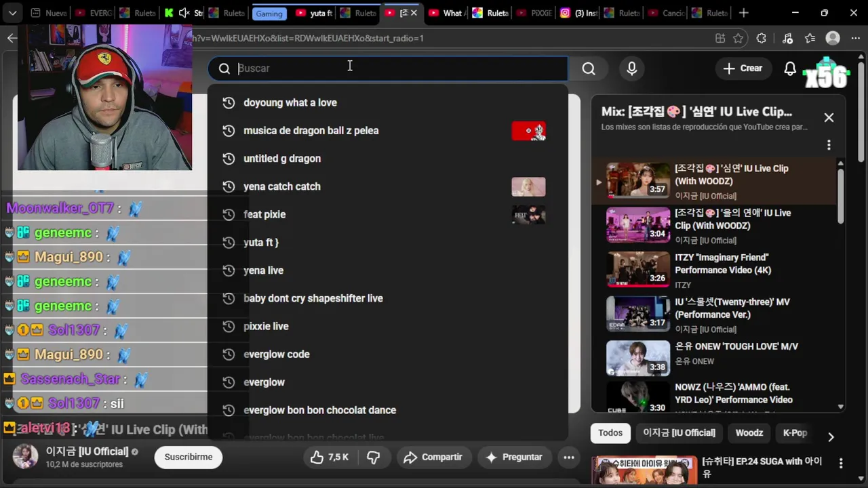
Task: Click the playlist scrollbar down arrow
Action: point(841,407)
